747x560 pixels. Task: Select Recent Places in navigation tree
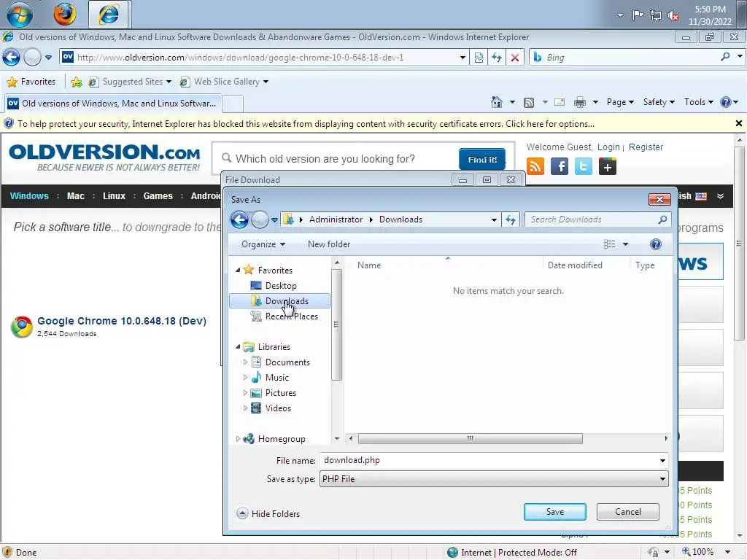pyautogui.click(x=291, y=316)
